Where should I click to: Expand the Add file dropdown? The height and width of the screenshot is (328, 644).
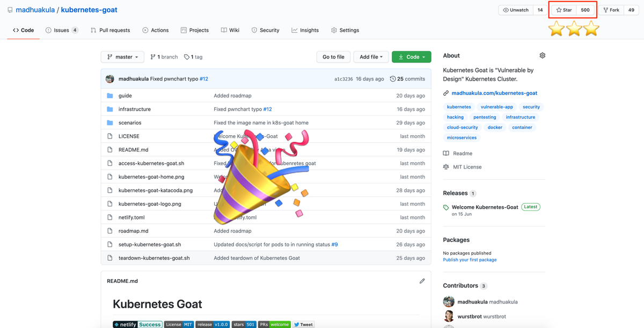tap(371, 57)
